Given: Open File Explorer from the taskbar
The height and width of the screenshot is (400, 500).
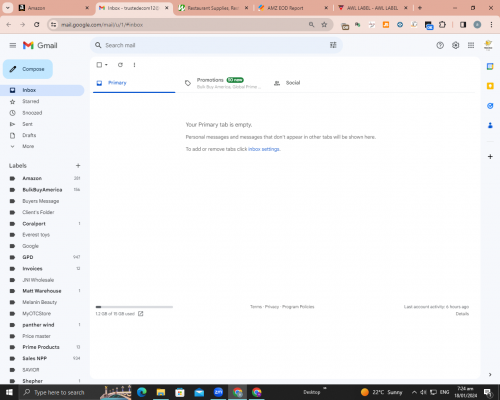Looking at the screenshot, I should pyautogui.click(x=161, y=392).
